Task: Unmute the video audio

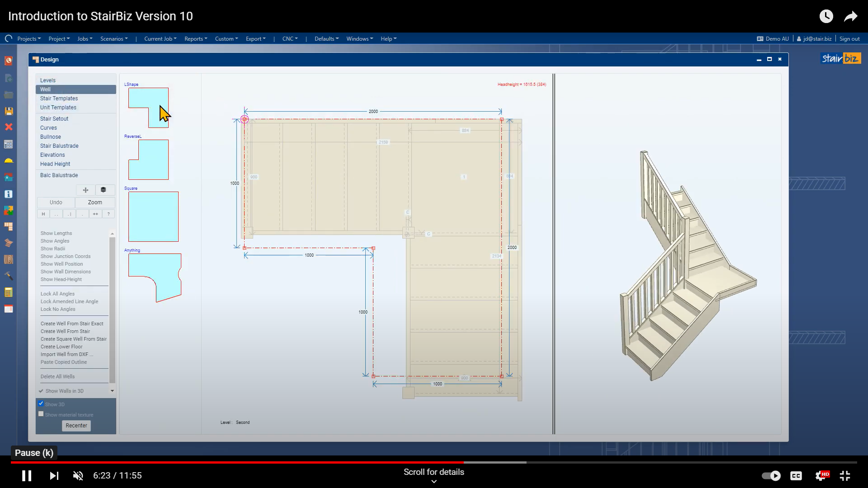Action: [78, 475]
